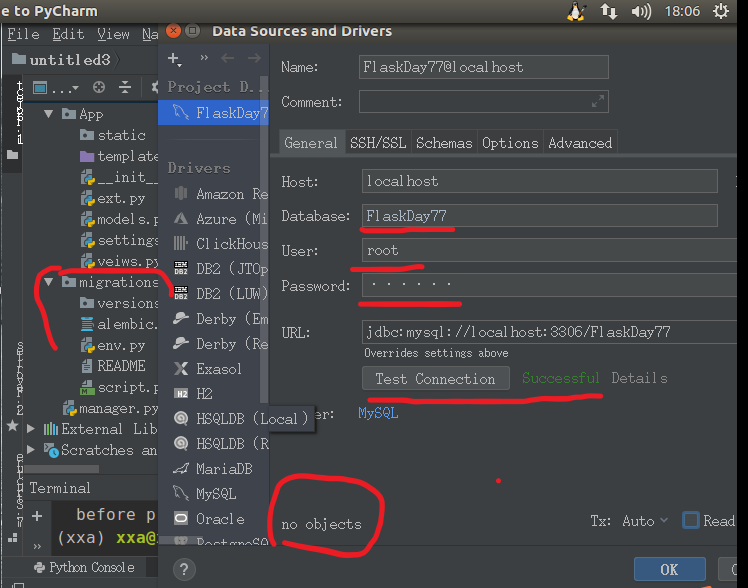This screenshot has width=748, height=588.
Task: Select the Derby (Remote) driver icon
Action: 181,343
